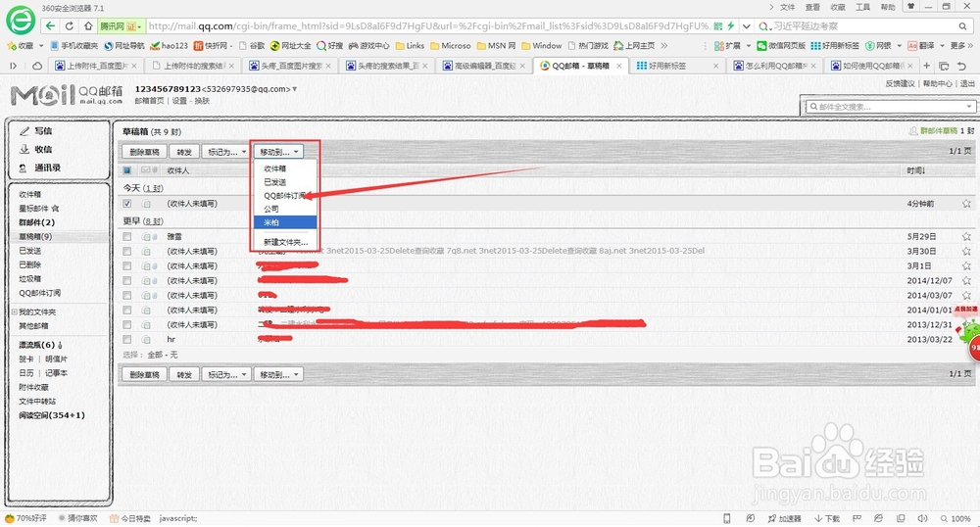
Task: Click the restore closed tab undo icon
Action: pos(962,66)
